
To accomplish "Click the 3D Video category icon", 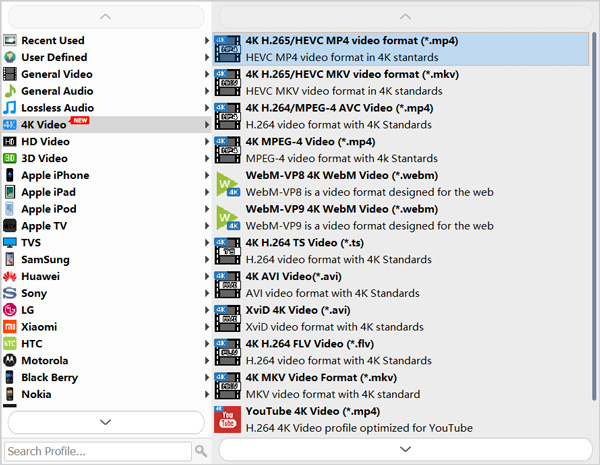I will [x=10, y=158].
